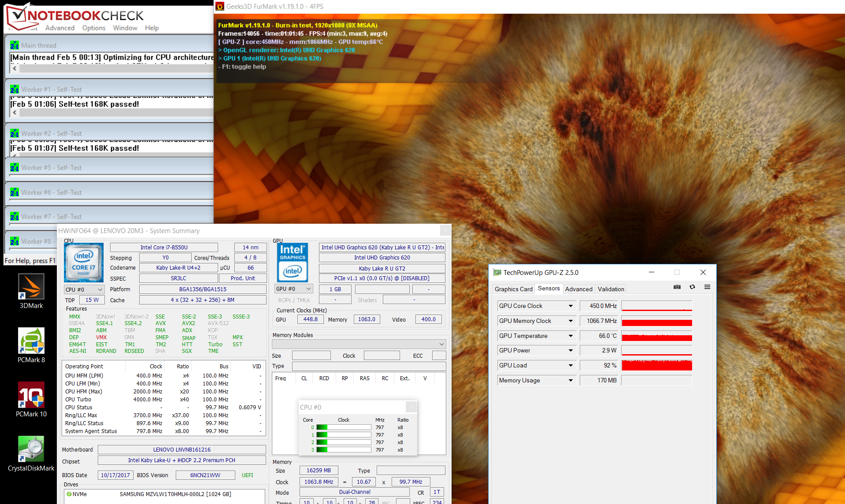845x504 pixels.
Task: Click the GPU-Z refresh icon
Action: tap(692, 287)
